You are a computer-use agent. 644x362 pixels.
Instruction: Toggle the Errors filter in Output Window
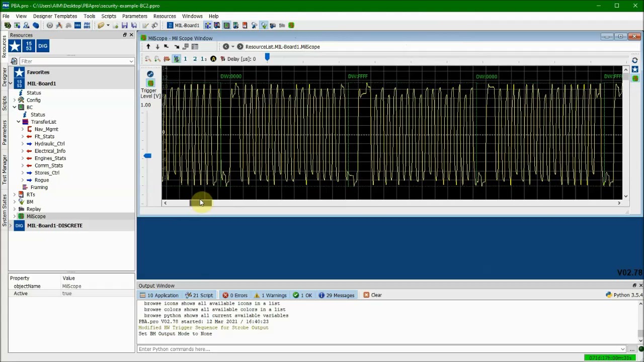tap(235, 295)
